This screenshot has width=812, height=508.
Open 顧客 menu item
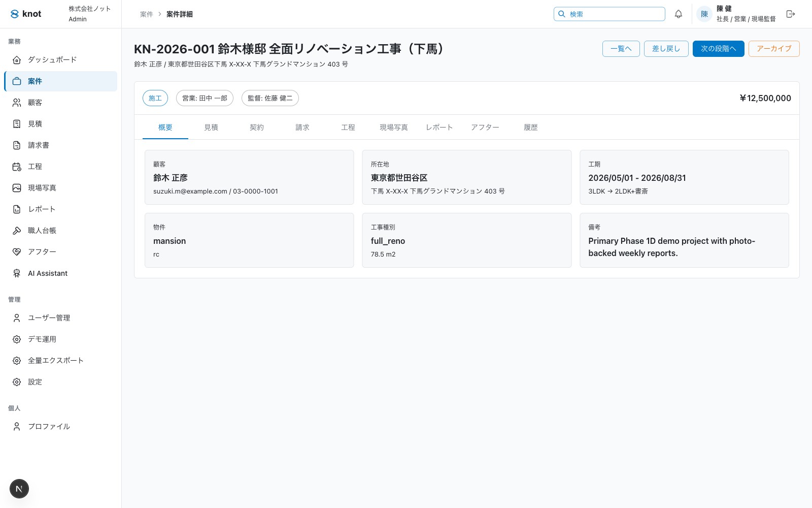click(x=61, y=103)
